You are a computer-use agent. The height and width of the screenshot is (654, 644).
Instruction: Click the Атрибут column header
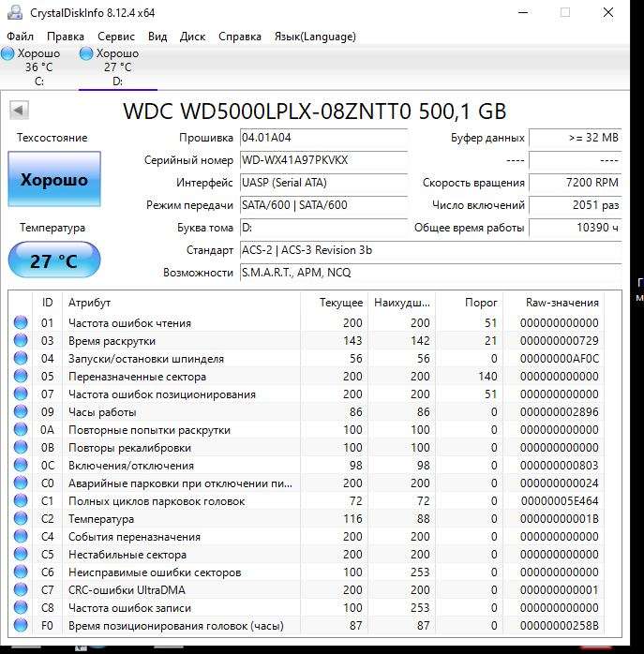tap(181, 303)
